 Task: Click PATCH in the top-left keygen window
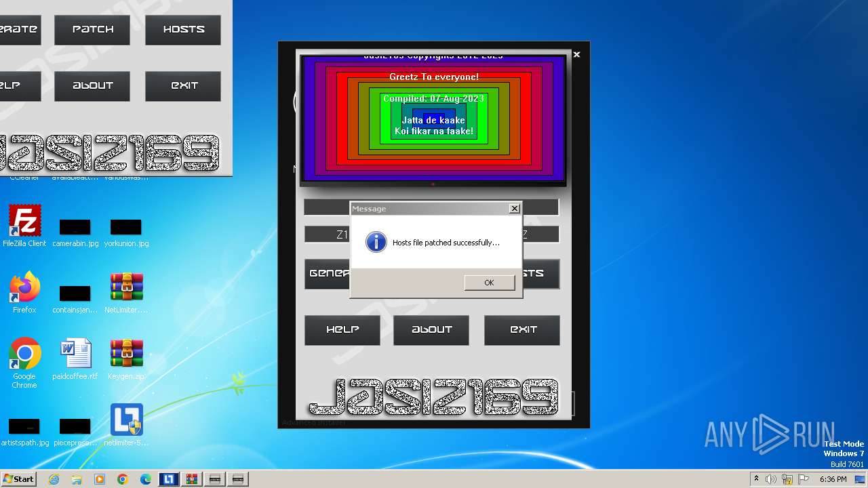(92, 30)
